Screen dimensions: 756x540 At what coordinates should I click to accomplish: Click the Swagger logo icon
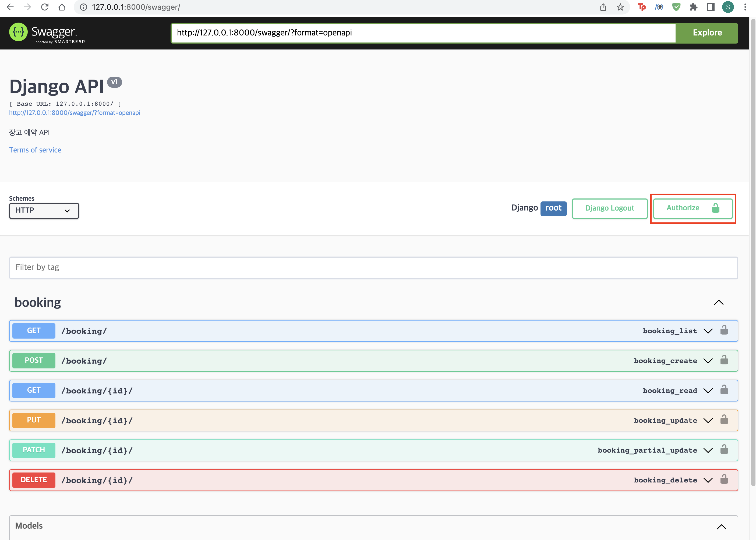18,32
